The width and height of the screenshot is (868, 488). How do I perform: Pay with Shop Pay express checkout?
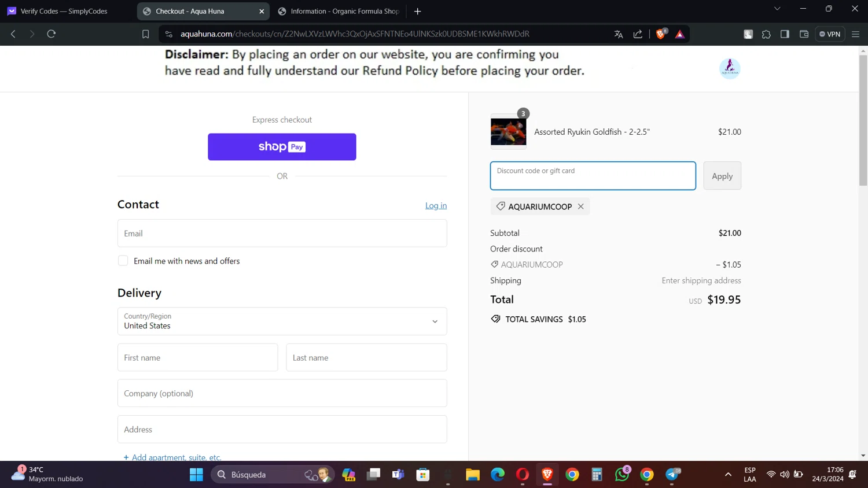click(x=282, y=147)
